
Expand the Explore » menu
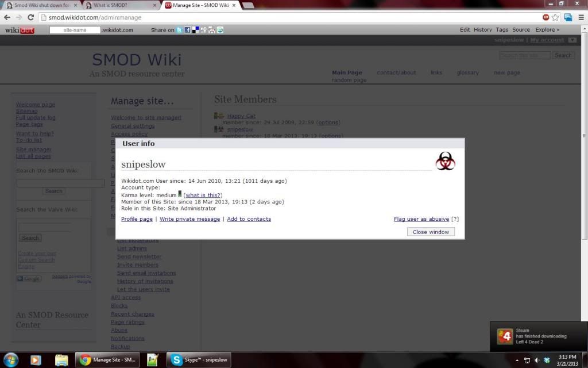coord(547,30)
